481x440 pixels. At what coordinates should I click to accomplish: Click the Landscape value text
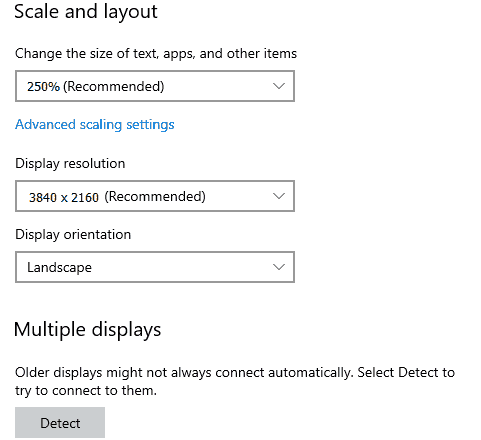(x=59, y=267)
